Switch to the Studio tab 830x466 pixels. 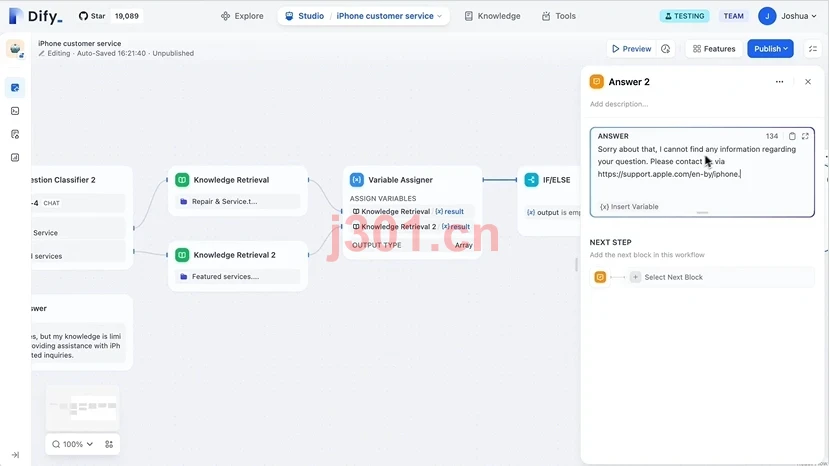coord(305,16)
